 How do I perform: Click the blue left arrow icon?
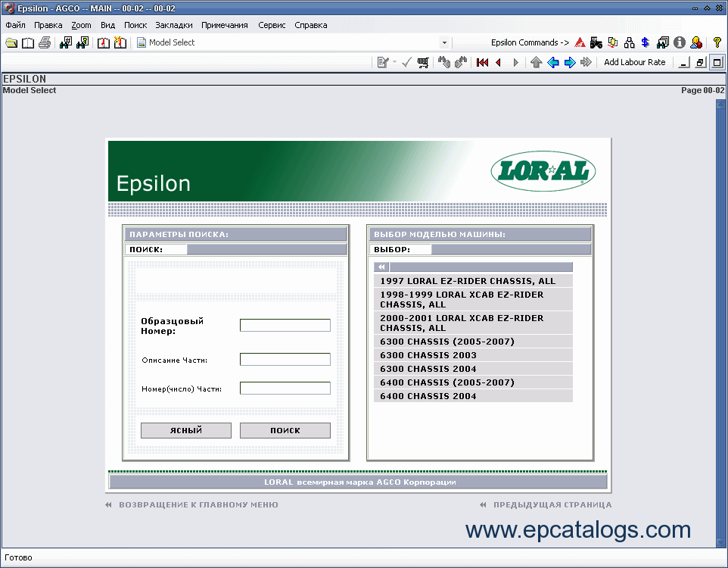(x=553, y=62)
